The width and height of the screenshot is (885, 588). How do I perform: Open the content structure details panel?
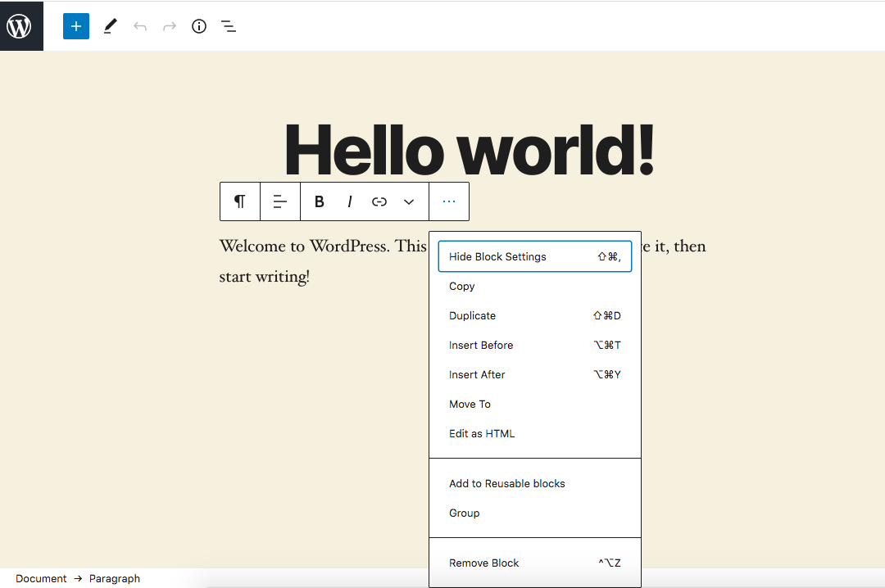(198, 26)
